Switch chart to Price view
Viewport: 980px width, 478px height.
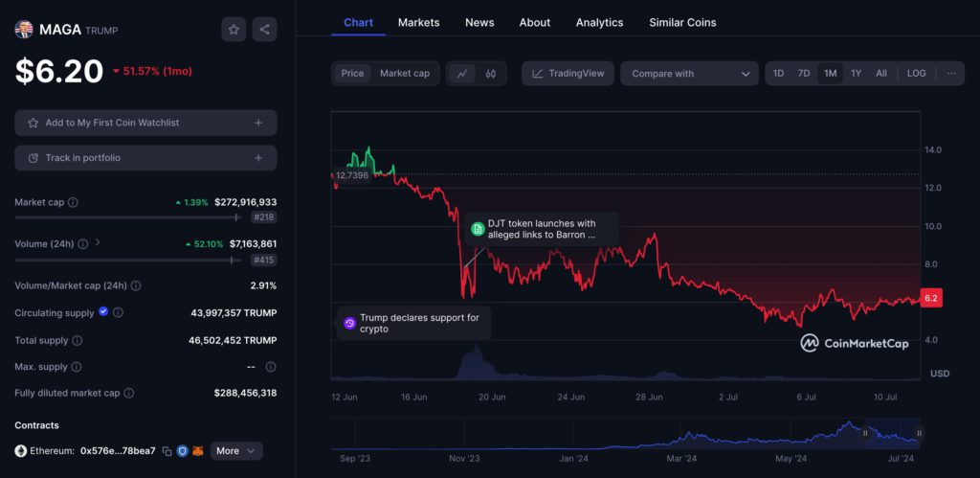pyautogui.click(x=352, y=73)
